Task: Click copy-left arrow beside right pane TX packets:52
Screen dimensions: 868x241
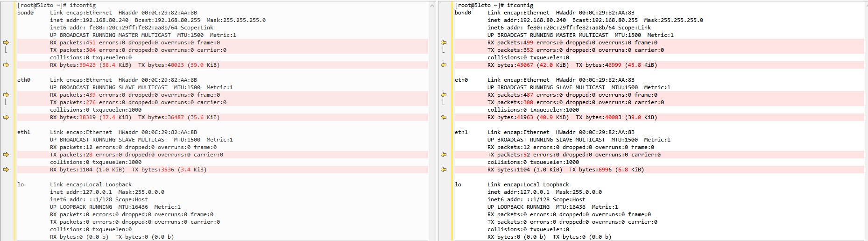Action: coord(444,155)
